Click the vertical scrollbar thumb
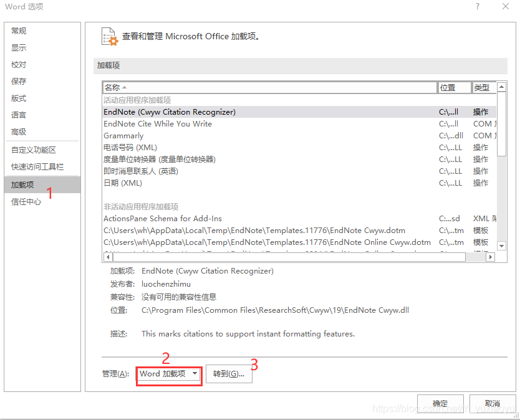The width and height of the screenshot is (520, 420). pos(501,124)
